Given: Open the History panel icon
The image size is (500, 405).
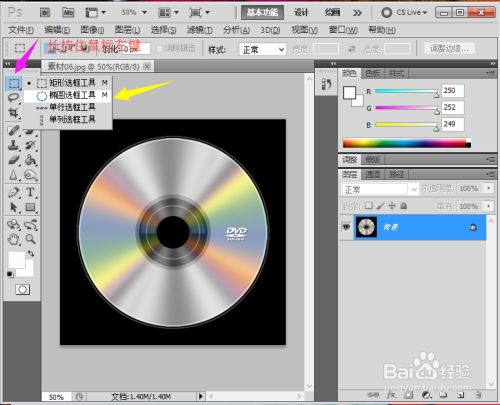Looking at the screenshot, I should [x=326, y=84].
